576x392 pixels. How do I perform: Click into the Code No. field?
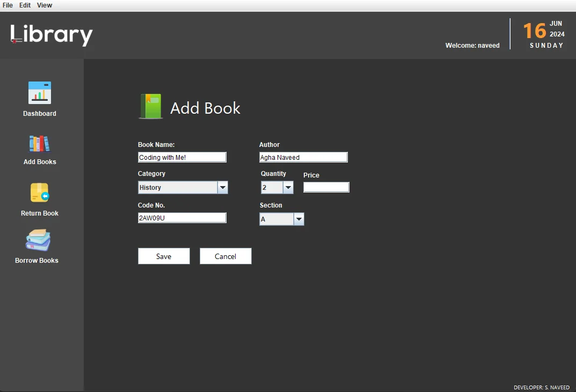pos(182,218)
